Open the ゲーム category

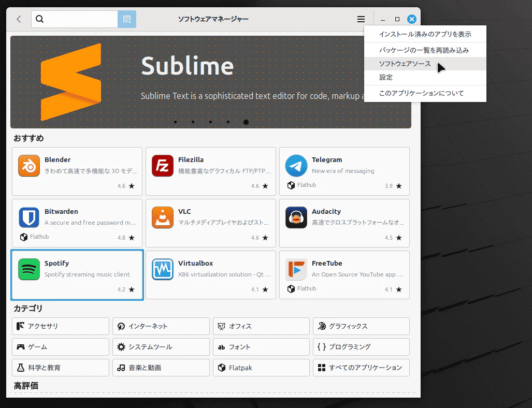pyautogui.click(x=61, y=347)
